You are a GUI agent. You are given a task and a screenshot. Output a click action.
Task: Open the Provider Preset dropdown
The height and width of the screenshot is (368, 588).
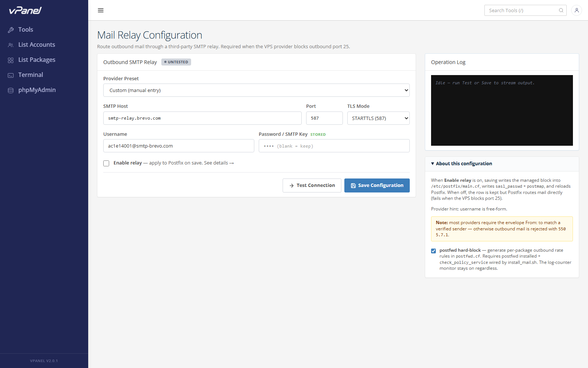(x=257, y=90)
